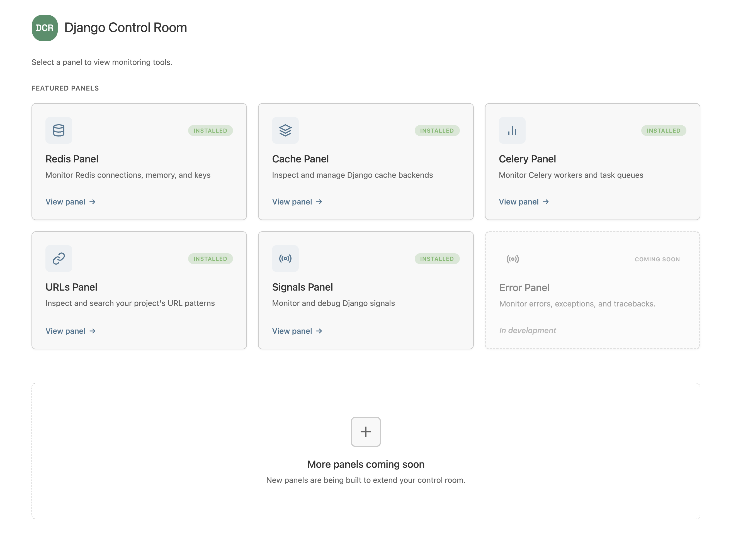Image resolution: width=748 pixels, height=560 pixels.
Task: Click the Celery Panel bar chart icon
Action: (x=512, y=130)
